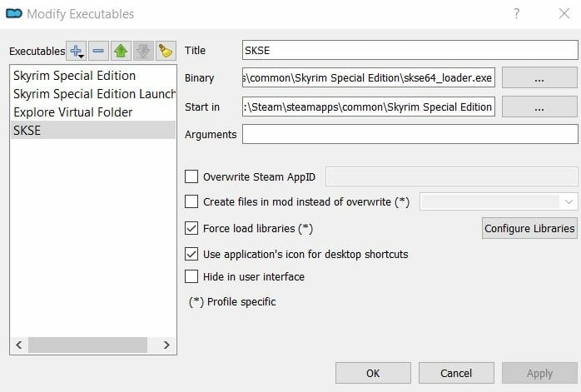
Task: Remove selected executable with minus icon
Action: coord(98,51)
